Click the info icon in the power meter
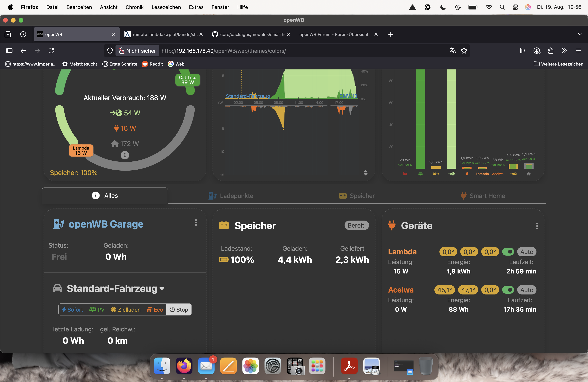 coord(125,155)
